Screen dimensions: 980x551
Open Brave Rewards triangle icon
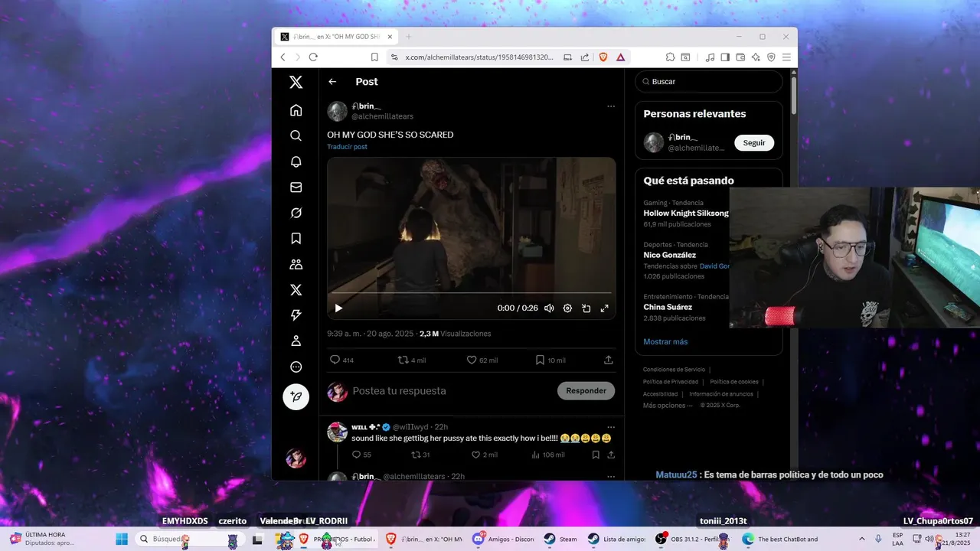621,57
